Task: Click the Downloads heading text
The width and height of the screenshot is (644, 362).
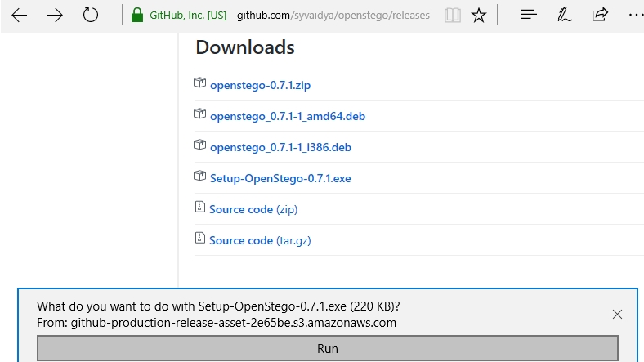Action: (245, 47)
